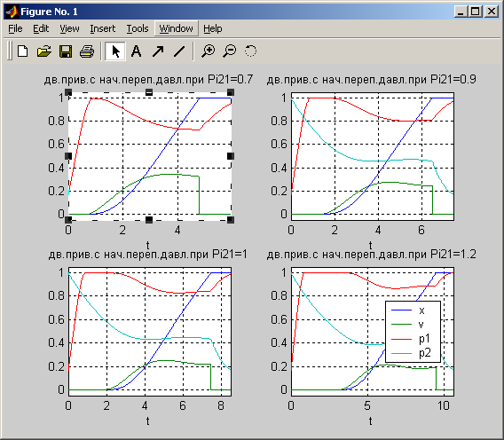The image size is (504, 440).
Task: Click the bottom-left selection handle of Pi21=0.7 axes
Action: coord(68,220)
